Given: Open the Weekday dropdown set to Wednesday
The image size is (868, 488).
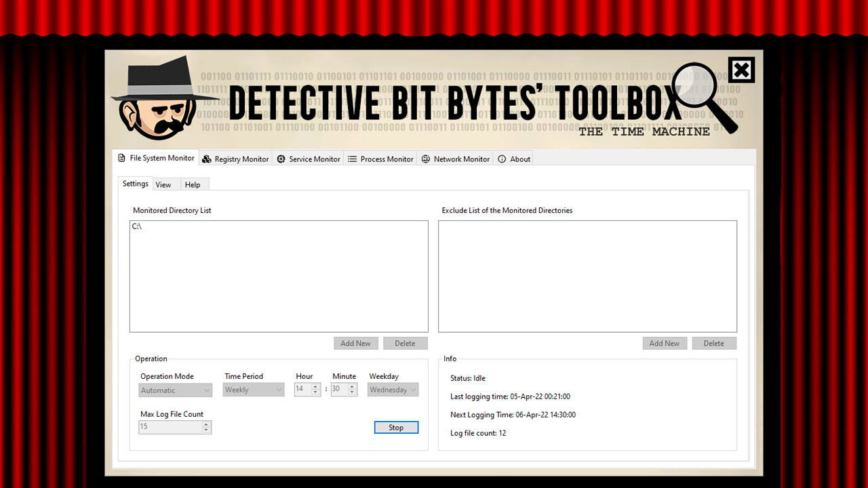Looking at the screenshot, I should (x=392, y=390).
